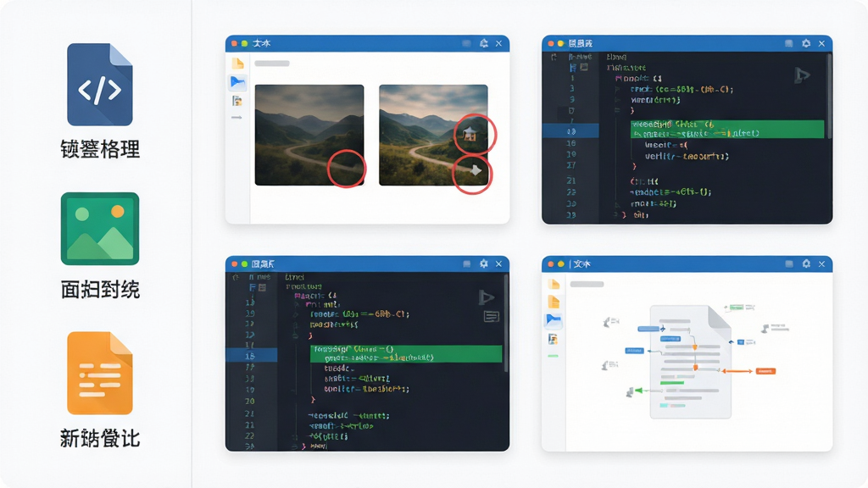Screen dimensions: 868x488
Task: Click the bell icon in bottom-right window
Action: click(806, 264)
